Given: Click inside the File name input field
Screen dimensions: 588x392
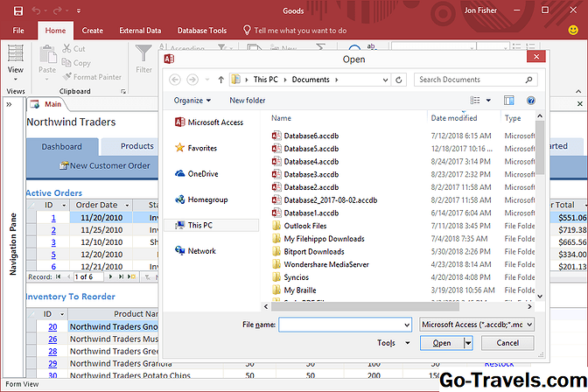Looking at the screenshot, I should [x=341, y=325].
